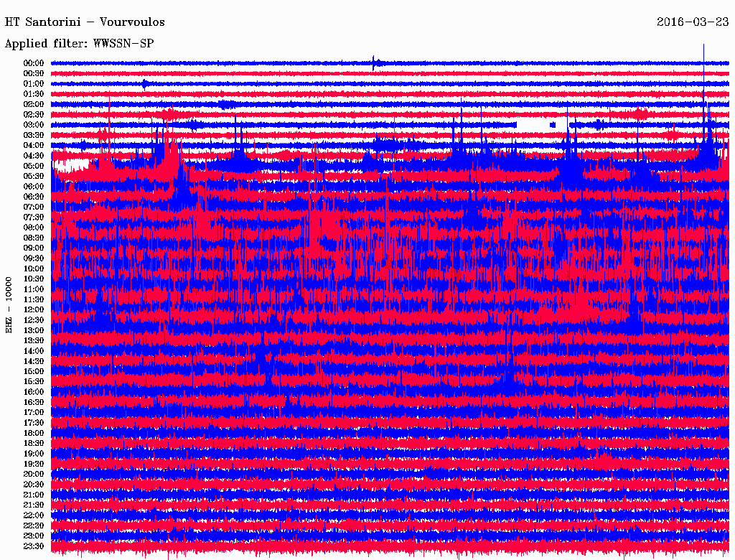Select the 05:00 time label
735x560 pixels.
pyautogui.click(x=34, y=166)
